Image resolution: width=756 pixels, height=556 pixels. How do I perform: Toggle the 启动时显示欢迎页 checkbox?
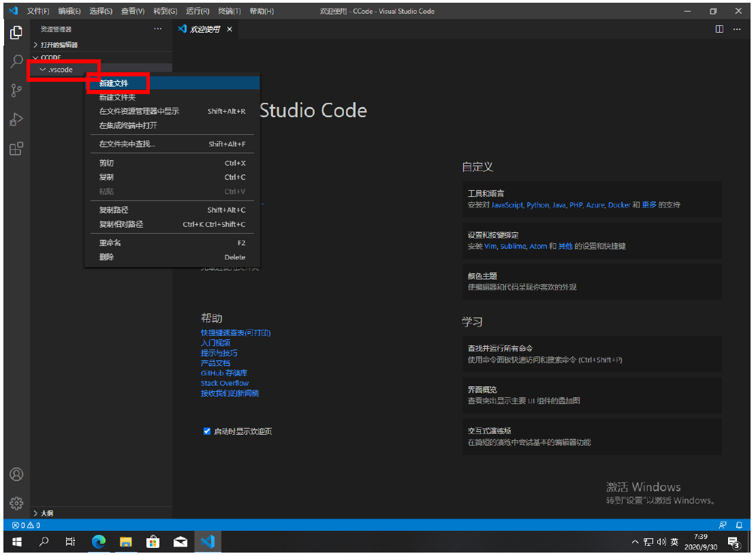(207, 431)
